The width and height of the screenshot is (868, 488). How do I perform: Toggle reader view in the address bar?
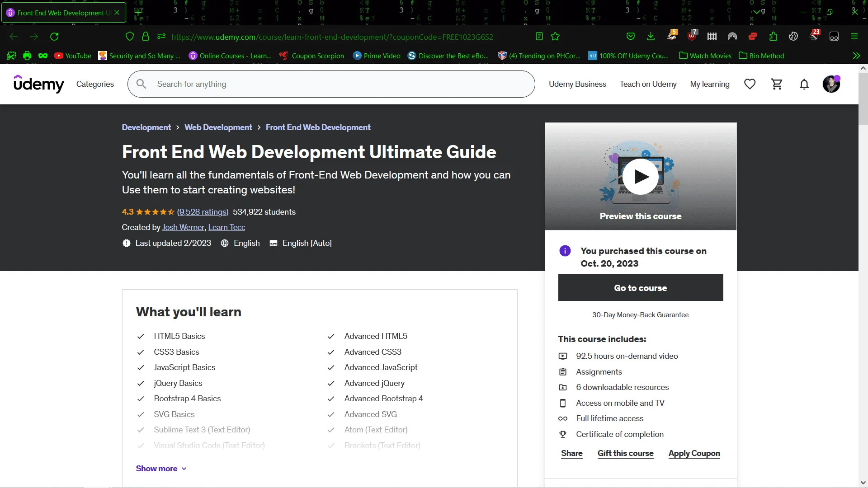pos(539,37)
